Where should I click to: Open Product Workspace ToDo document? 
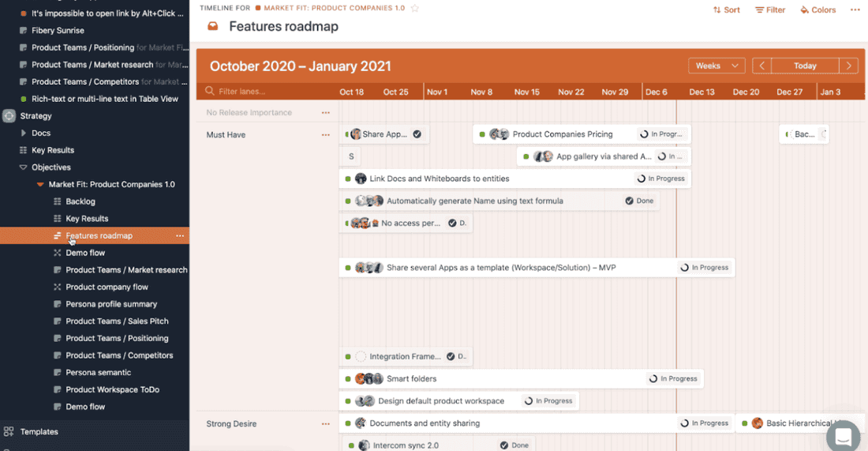tap(112, 389)
